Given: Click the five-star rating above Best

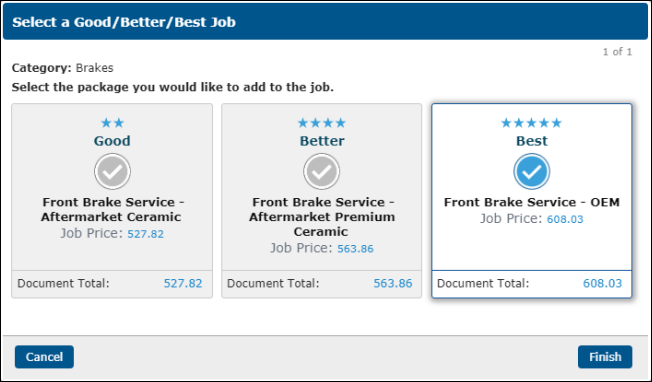Looking at the screenshot, I should point(531,123).
